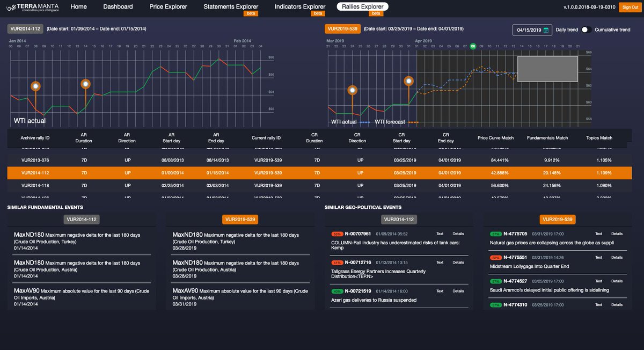Open Details for article N-4774527
This screenshot has height=350, width=644.
[617, 281]
